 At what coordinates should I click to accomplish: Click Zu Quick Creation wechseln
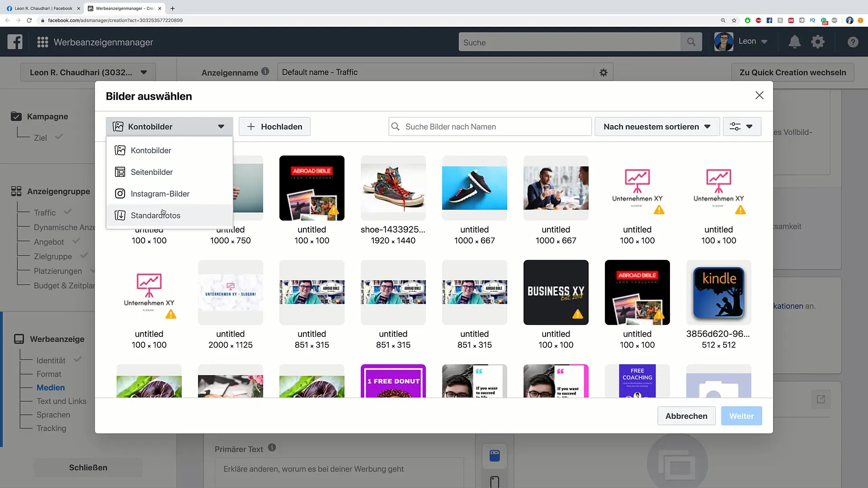point(793,72)
